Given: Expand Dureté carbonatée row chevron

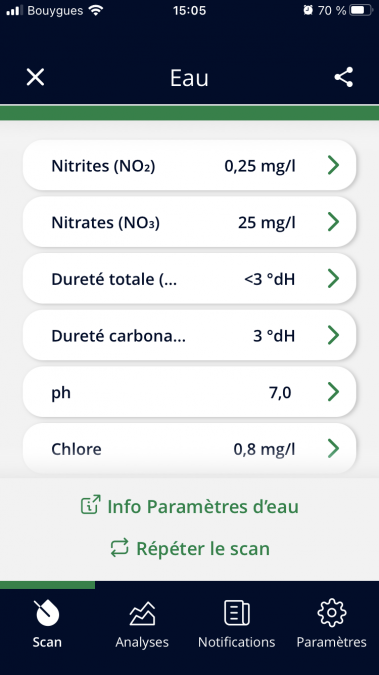Looking at the screenshot, I should (333, 335).
